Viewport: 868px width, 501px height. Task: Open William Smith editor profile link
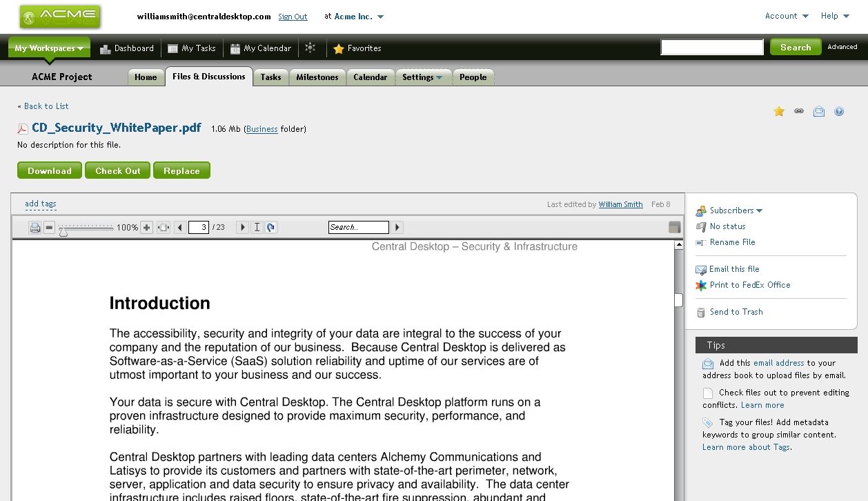point(620,205)
